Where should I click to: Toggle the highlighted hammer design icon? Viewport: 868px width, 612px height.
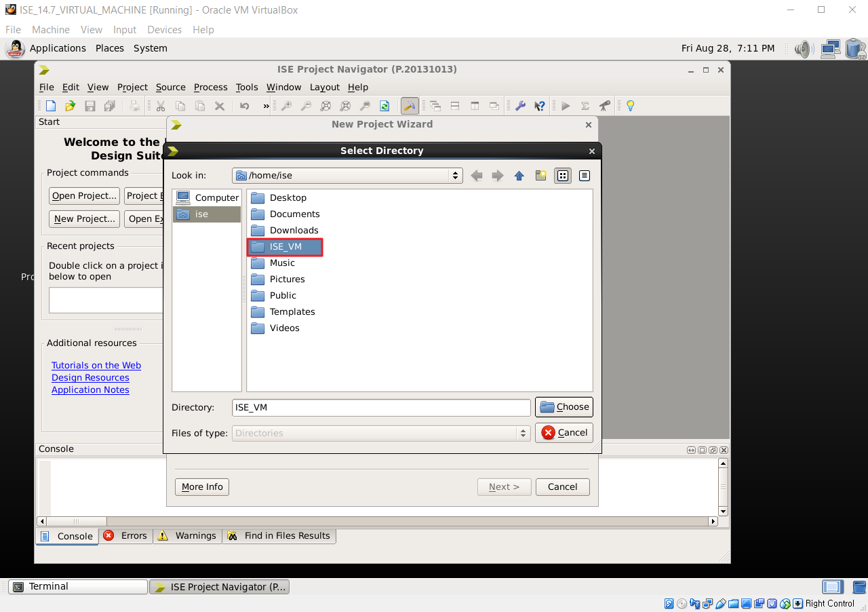[x=410, y=106]
